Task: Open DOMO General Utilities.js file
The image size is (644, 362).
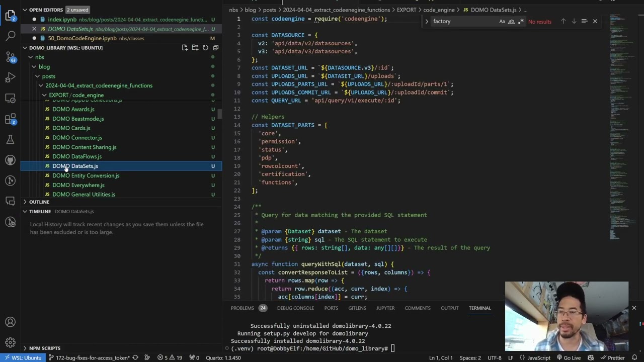Action: pos(121,194)
